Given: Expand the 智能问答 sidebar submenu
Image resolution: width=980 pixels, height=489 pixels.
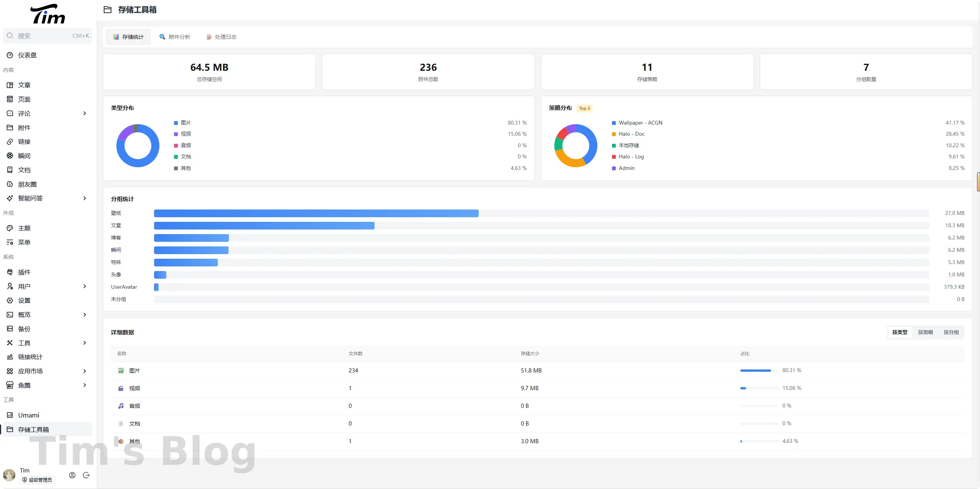Looking at the screenshot, I should click(85, 198).
